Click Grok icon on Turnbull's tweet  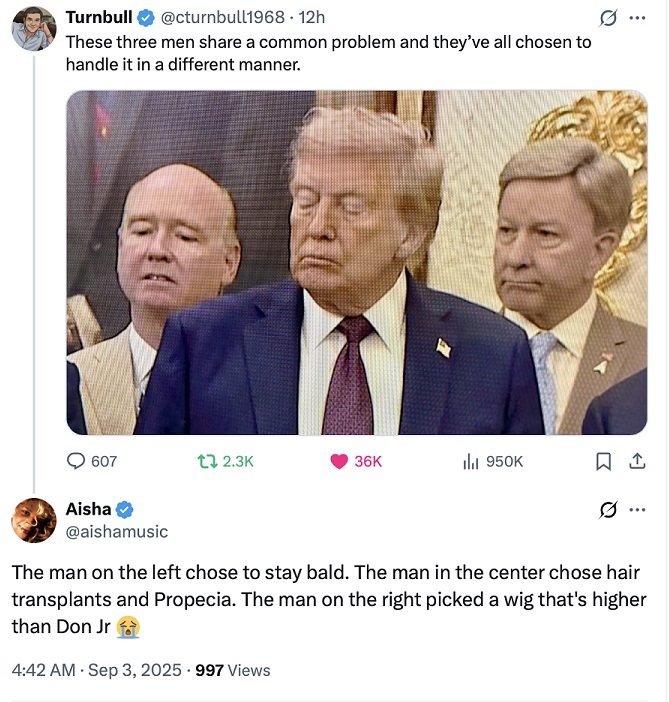click(608, 18)
